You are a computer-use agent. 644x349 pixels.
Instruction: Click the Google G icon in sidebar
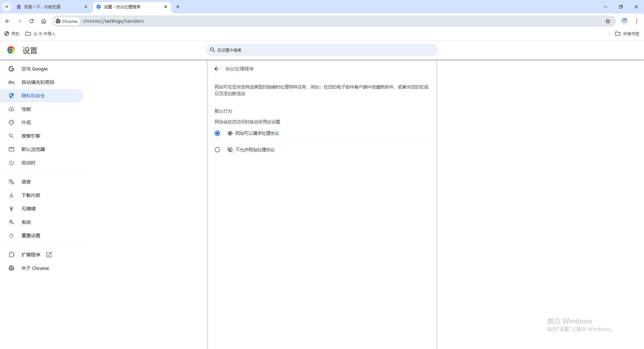(11, 69)
